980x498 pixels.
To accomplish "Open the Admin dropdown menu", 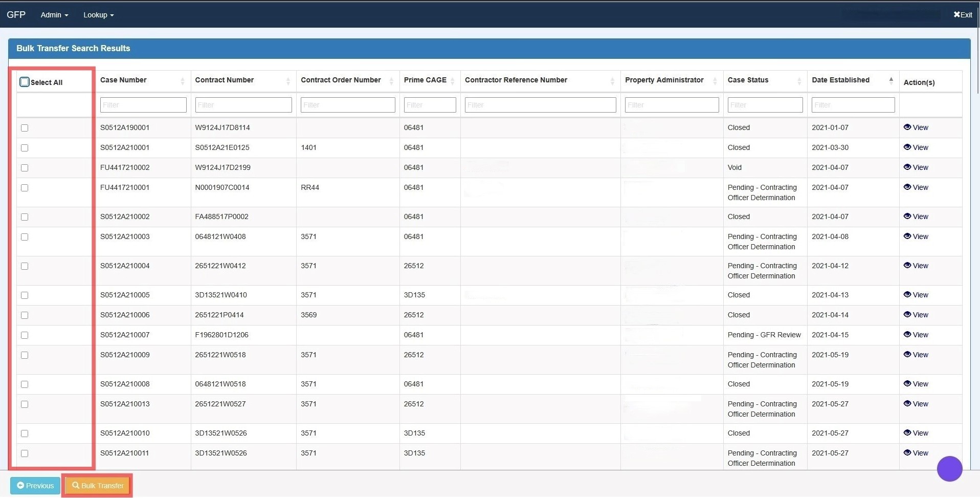I will (x=53, y=15).
